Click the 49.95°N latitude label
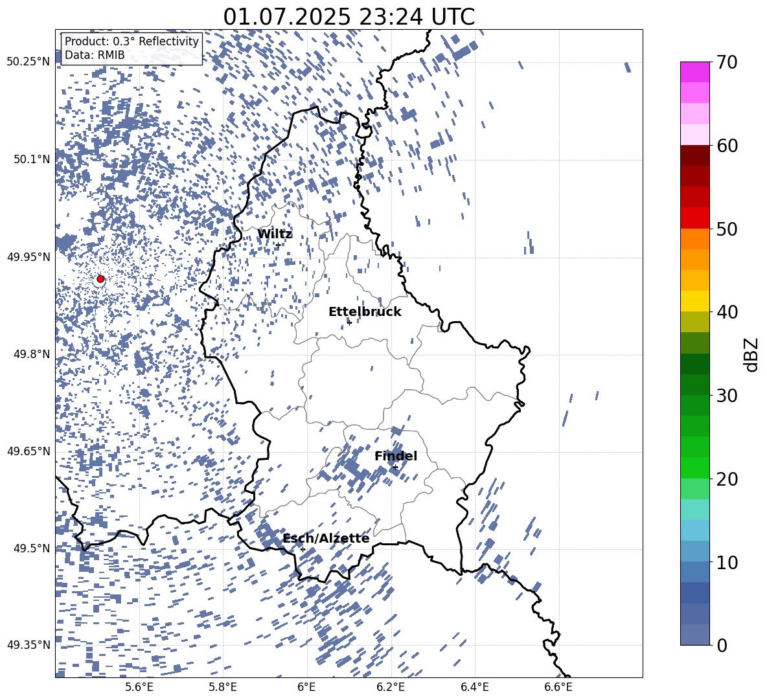767x700 pixels. [x=29, y=257]
